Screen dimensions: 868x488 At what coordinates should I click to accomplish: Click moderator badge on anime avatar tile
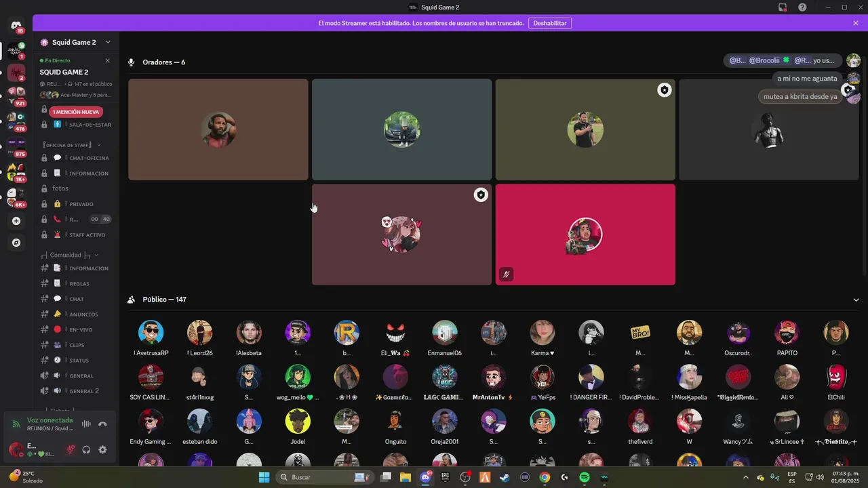[481, 195]
